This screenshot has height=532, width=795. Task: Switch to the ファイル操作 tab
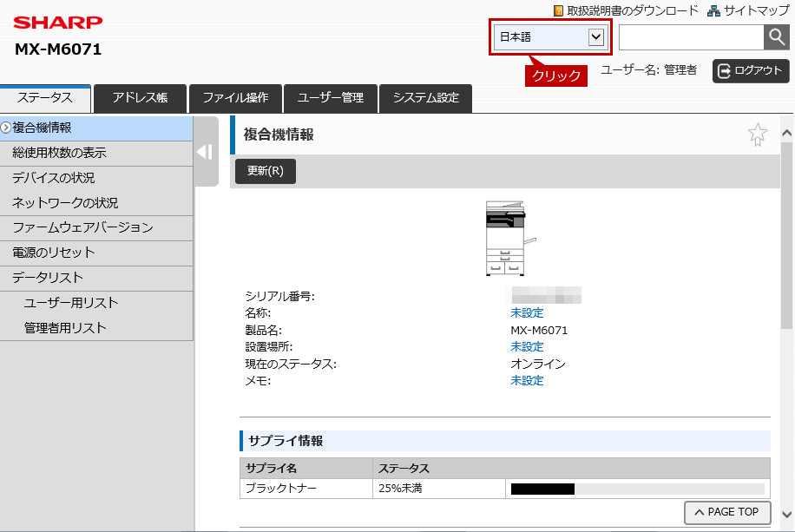click(x=235, y=98)
